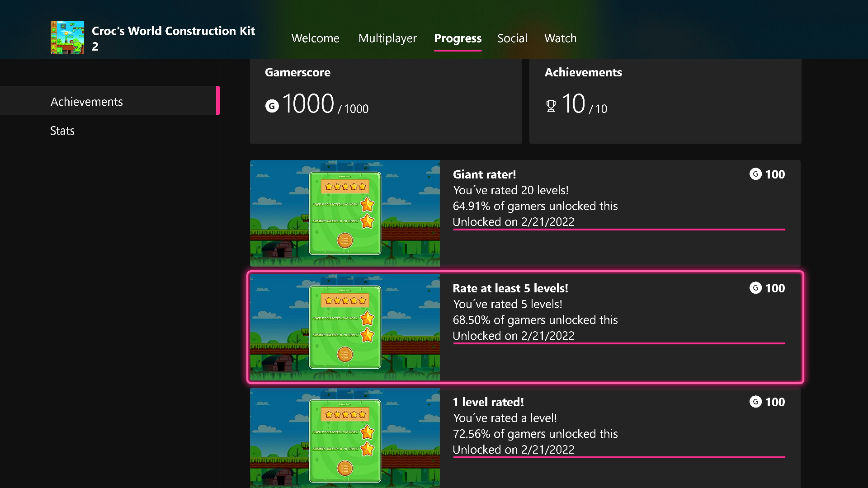Click "You´ve rated 20 levels!" description

tap(511, 190)
